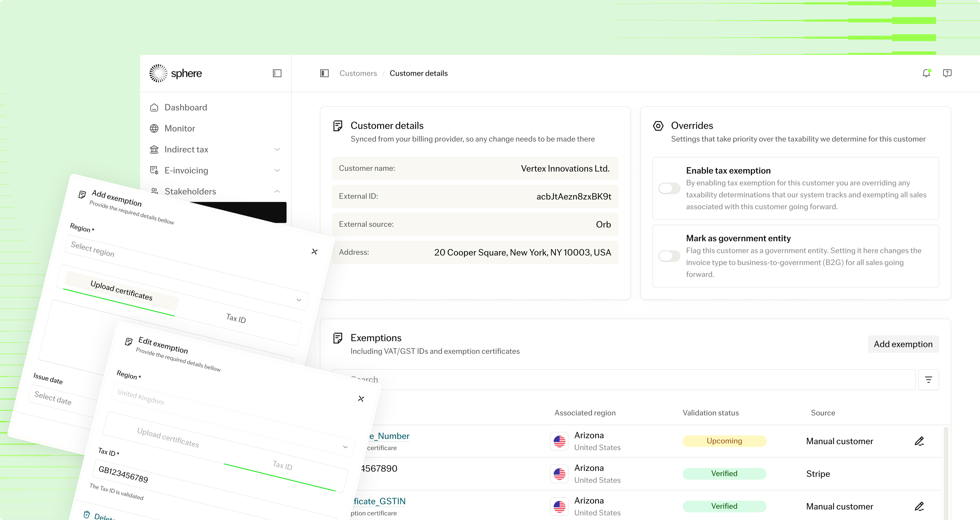This screenshot has width=980, height=520.
Task: Expand the Indirect tax menu chevron
Action: coord(277,149)
